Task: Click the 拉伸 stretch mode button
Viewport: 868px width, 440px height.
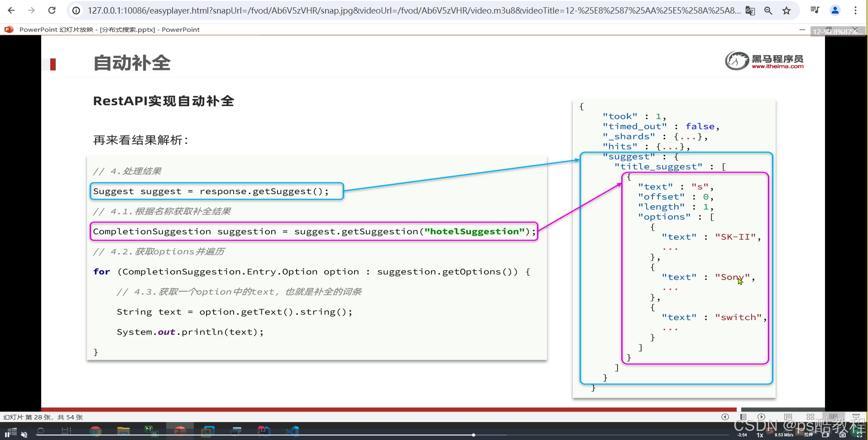Action: pos(808,435)
